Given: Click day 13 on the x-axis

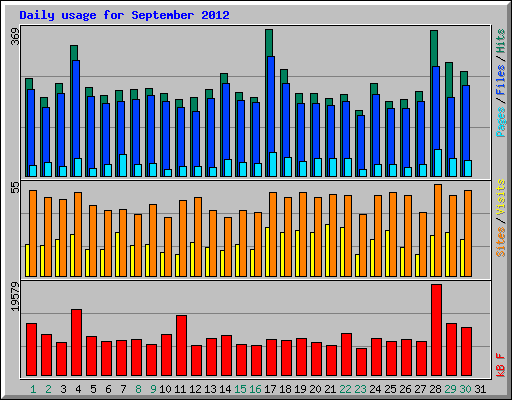Looking at the screenshot, I should click(210, 389).
